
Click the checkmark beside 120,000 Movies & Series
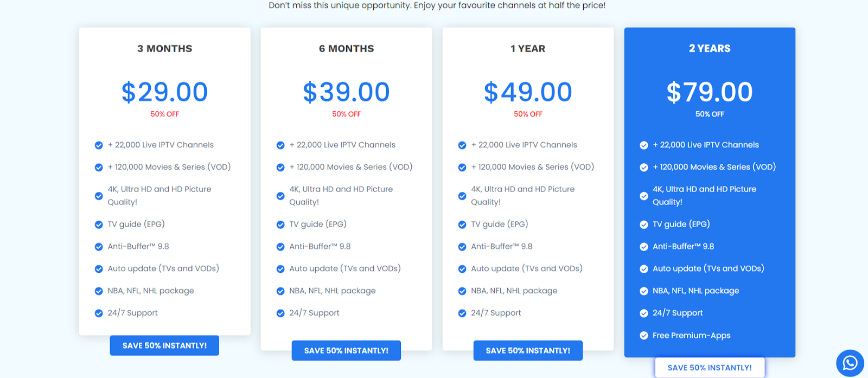click(x=99, y=167)
